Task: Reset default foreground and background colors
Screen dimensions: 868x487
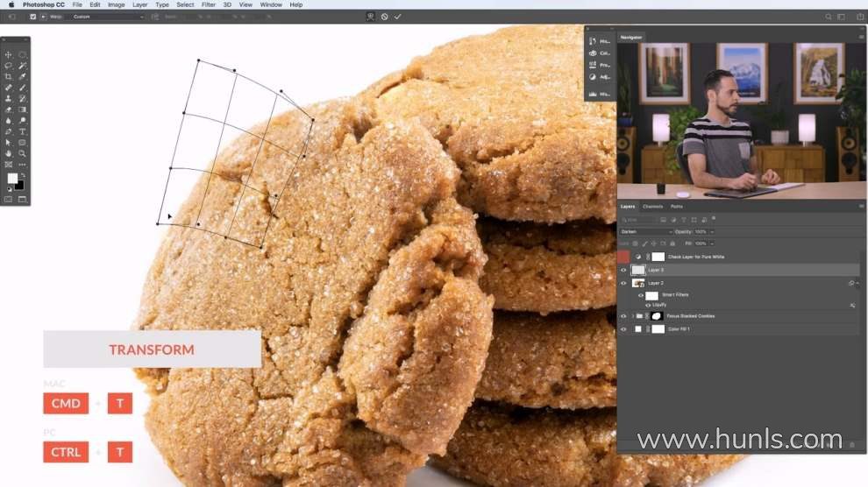Action: tap(9, 189)
